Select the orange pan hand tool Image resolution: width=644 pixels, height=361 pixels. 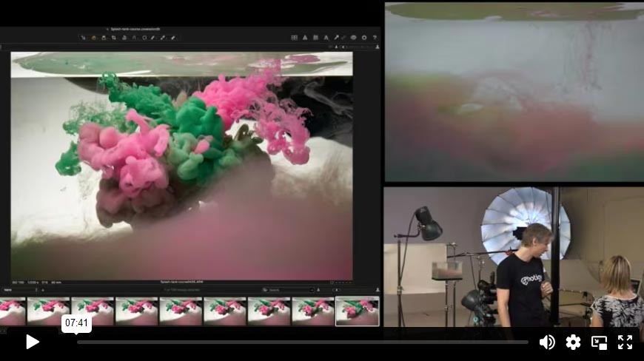pyautogui.click(x=93, y=37)
